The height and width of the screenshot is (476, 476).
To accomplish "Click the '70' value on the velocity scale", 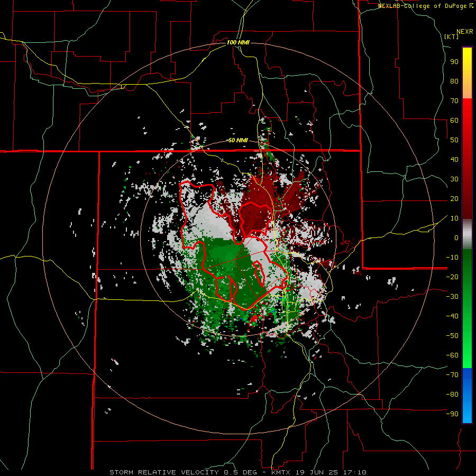I will pyautogui.click(x=454, y=101).
